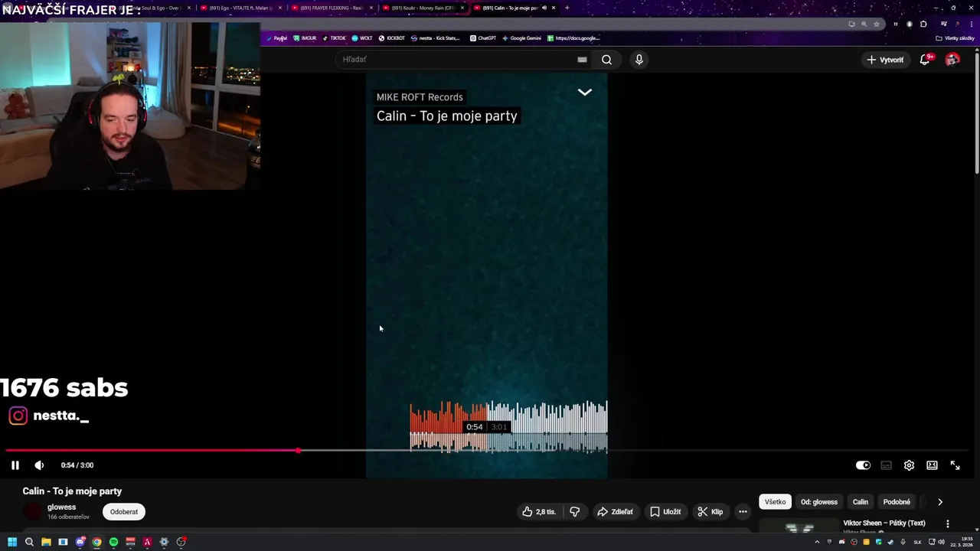Switch to theater mode in the player
The height and width of the screenshot is (551, 980).
[932, 465]
